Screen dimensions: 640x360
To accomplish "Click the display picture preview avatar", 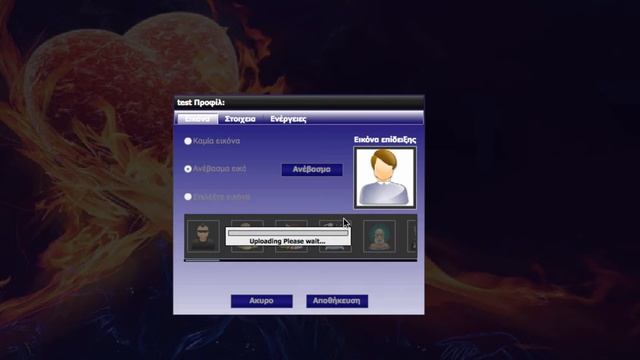I will click(x=384, y=178).
